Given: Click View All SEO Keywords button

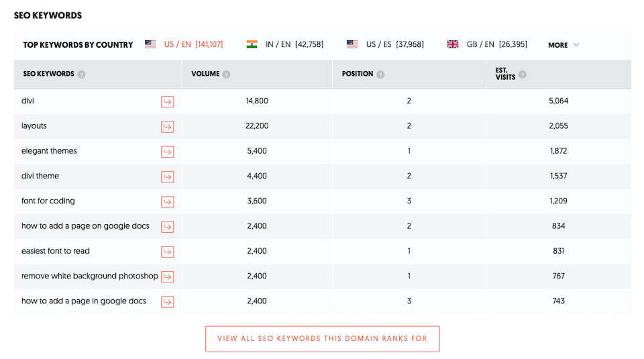Looking at the screenshot, I should [x=322, y=339].
